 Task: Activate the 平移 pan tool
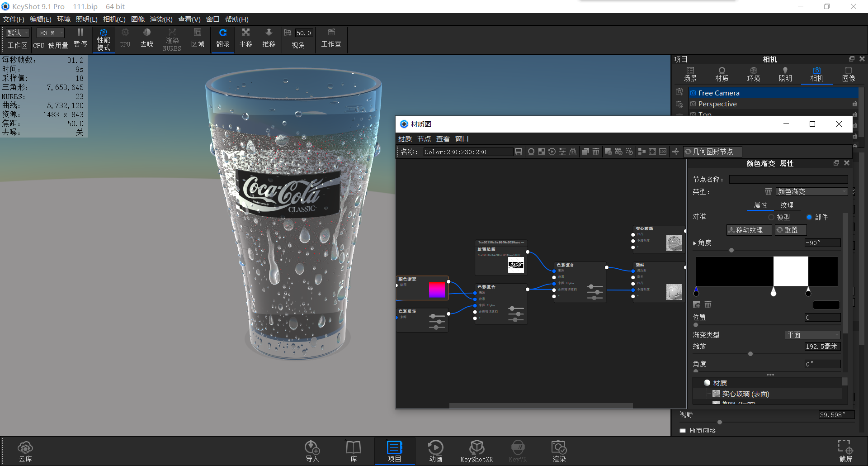245,39
